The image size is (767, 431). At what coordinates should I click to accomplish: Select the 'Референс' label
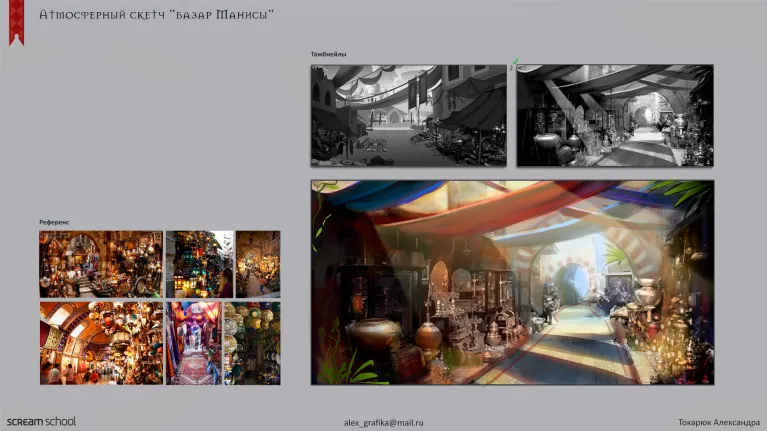[54, 222]
